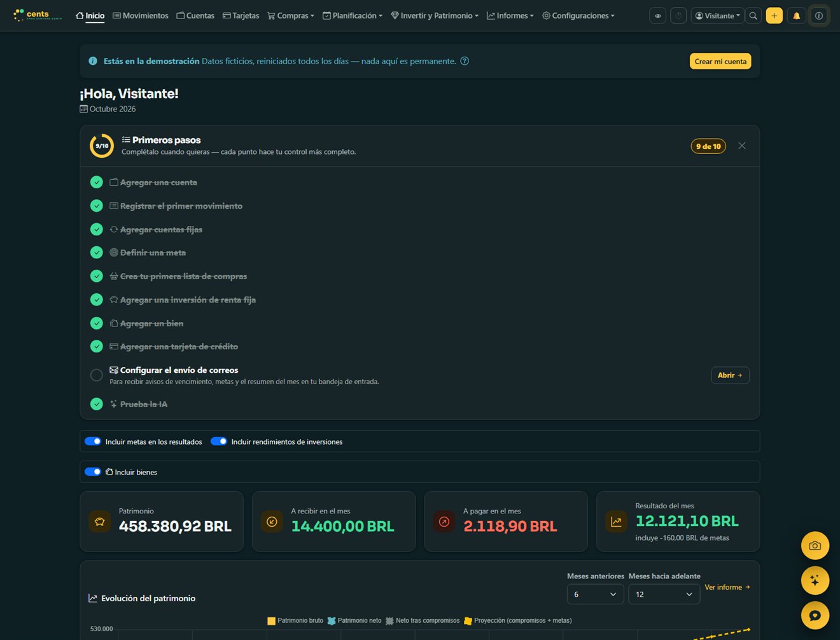This screenshot has height=640, width=840.
Task: Click the Crear mi cuenta button
Action: pos(720,61)
